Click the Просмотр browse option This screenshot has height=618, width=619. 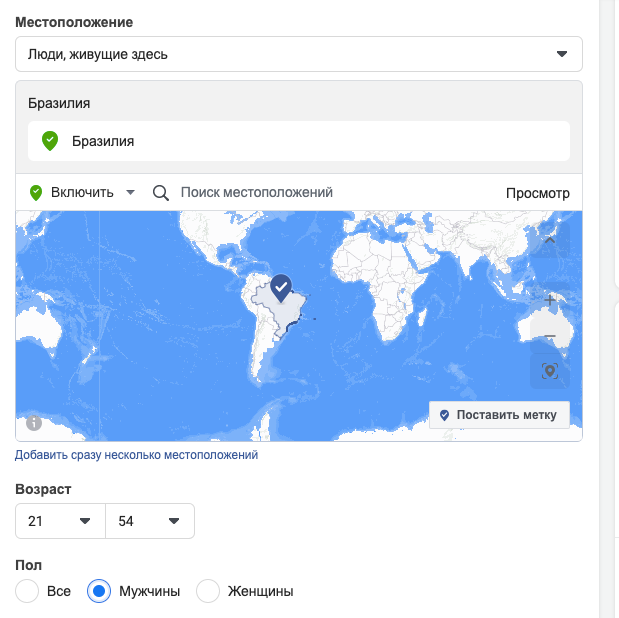[x=538, y=193]
